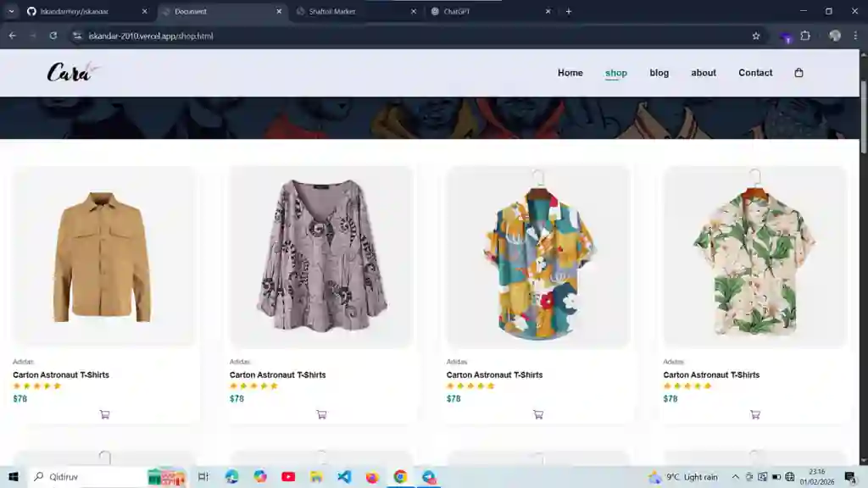Open the notifications center icon
Viewport: 868px width, 488px height.
point(851,476)
